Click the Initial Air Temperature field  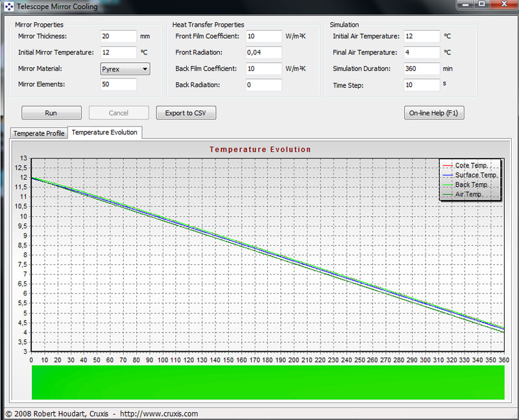(422, 36)
